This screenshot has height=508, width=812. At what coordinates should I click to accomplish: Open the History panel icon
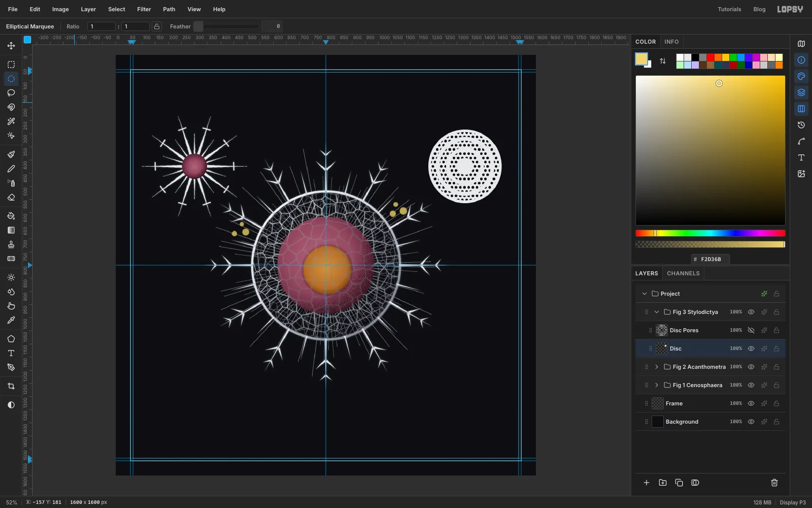[801, 125]
